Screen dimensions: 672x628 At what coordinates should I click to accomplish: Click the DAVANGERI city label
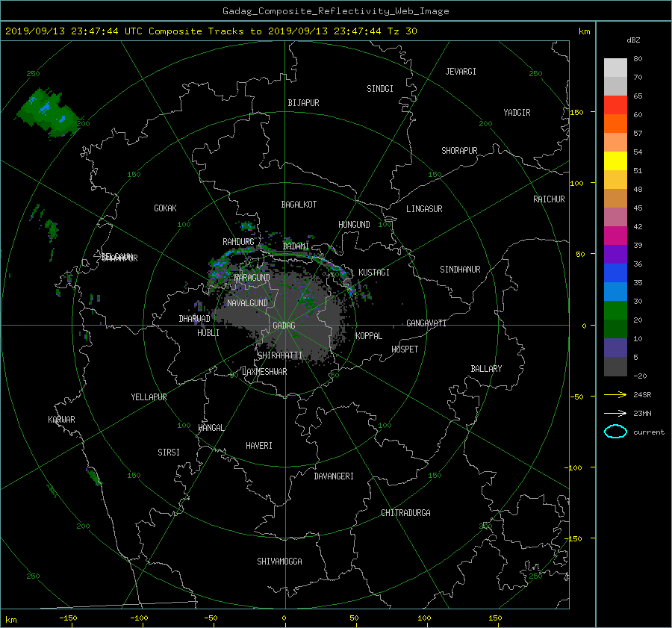pyautogui.click(x=334, y=476)
